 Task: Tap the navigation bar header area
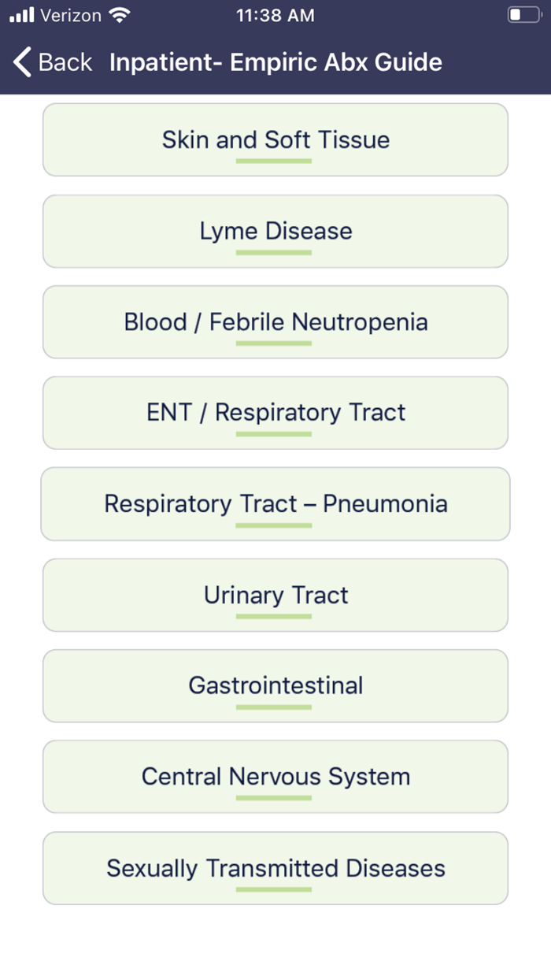point(275,61)
